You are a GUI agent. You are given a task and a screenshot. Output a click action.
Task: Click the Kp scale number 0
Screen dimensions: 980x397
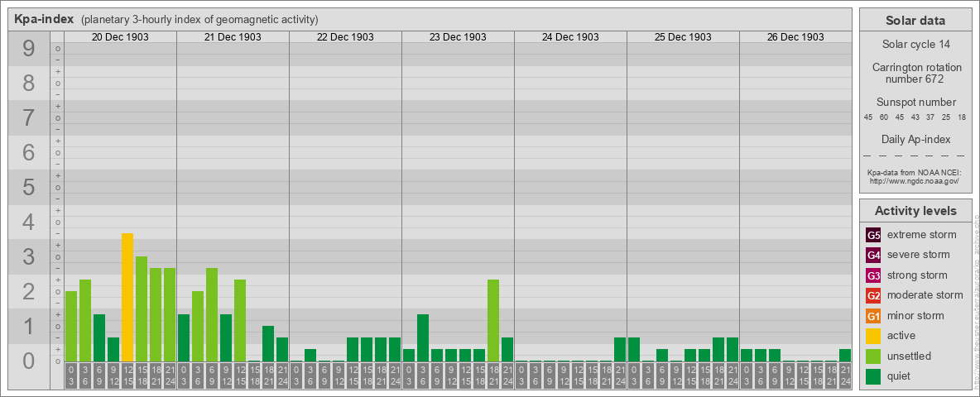point(29,361)
